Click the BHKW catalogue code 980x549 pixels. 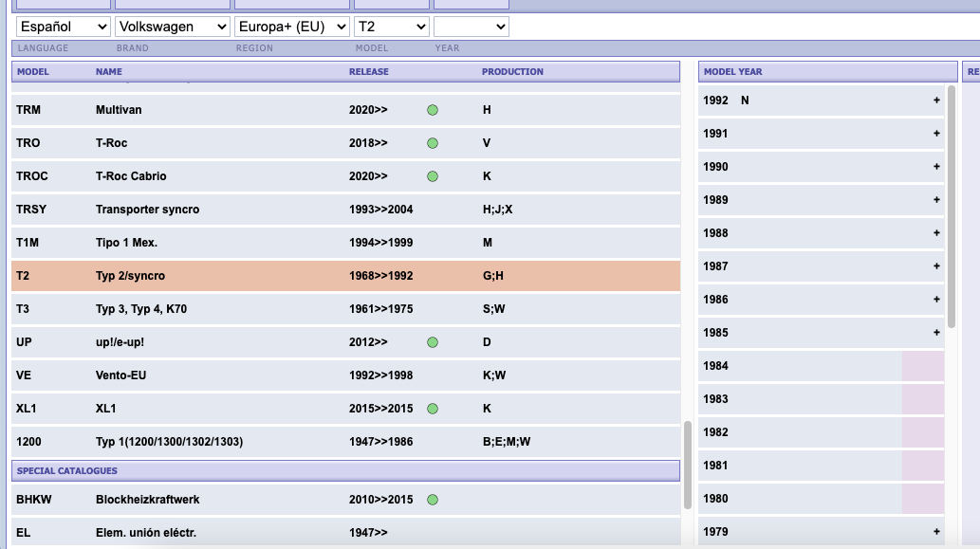click(x=34, y=500)
